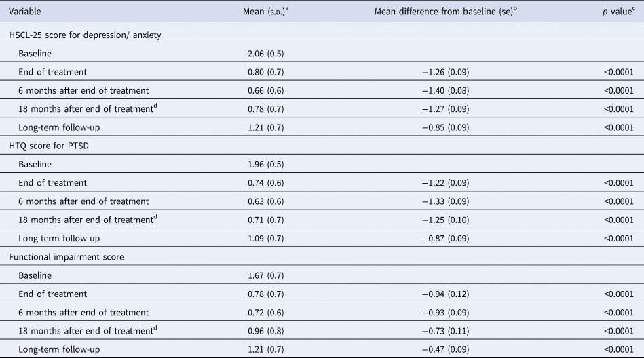This screenshot has height=358, width=644.
Task: Click the mean value 0.80 (0.7)
Action: [x=269, y=72]
